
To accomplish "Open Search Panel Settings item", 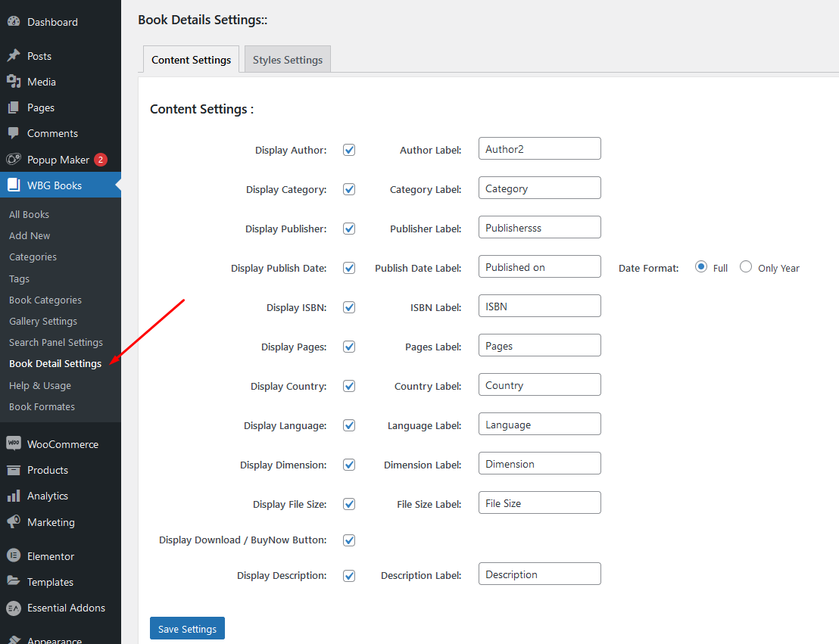I will (x=55, y=343).
